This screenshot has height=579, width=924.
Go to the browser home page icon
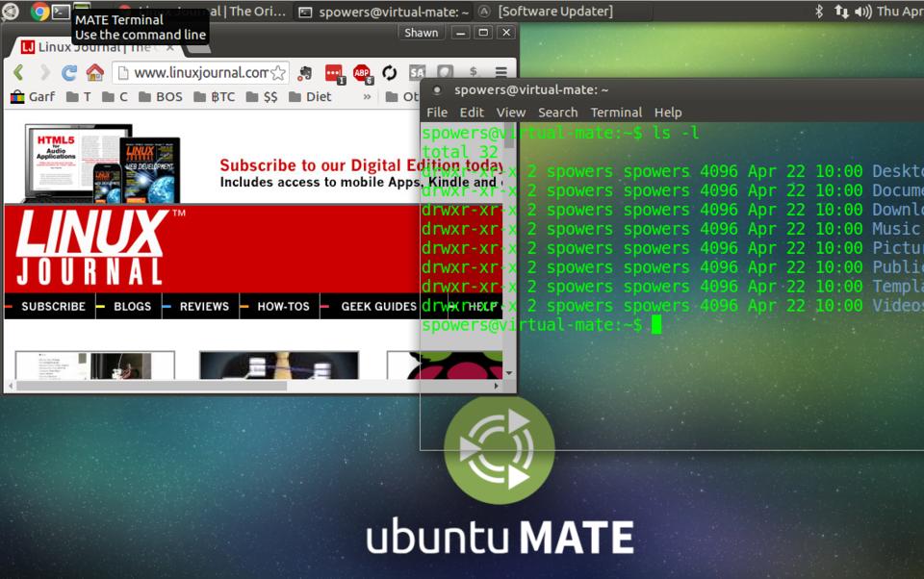[x=94, y=72]
